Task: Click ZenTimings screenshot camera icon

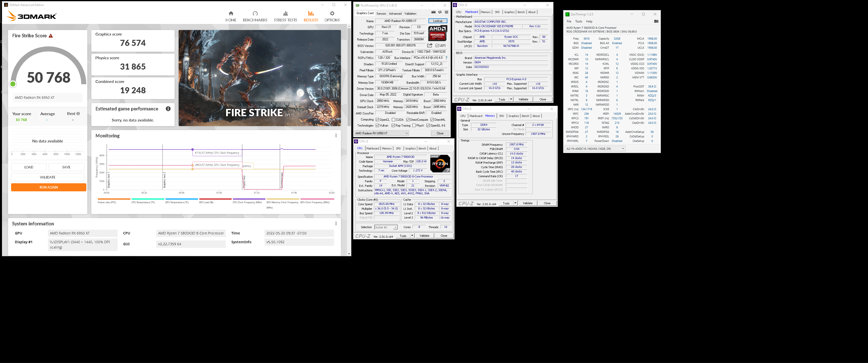Action: (x=656, y=21)
